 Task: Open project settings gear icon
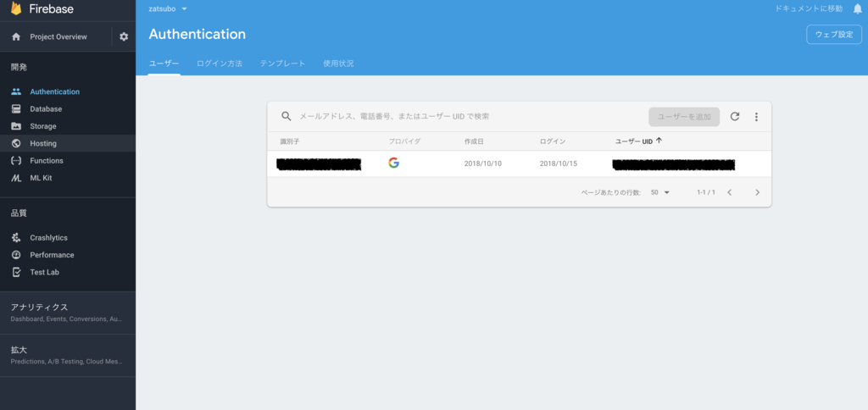124,36
